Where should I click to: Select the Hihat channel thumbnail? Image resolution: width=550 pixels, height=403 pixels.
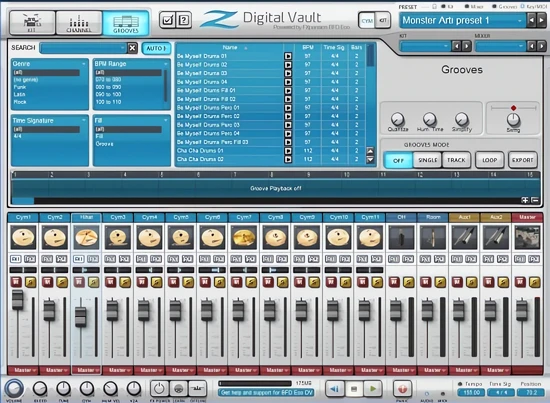(x=86, y=237)
